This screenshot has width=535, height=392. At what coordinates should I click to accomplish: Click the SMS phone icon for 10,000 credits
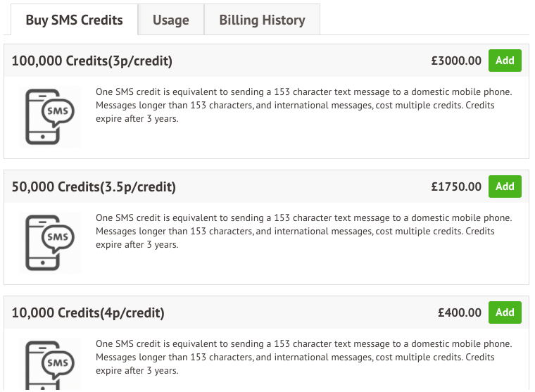[50, 364]
